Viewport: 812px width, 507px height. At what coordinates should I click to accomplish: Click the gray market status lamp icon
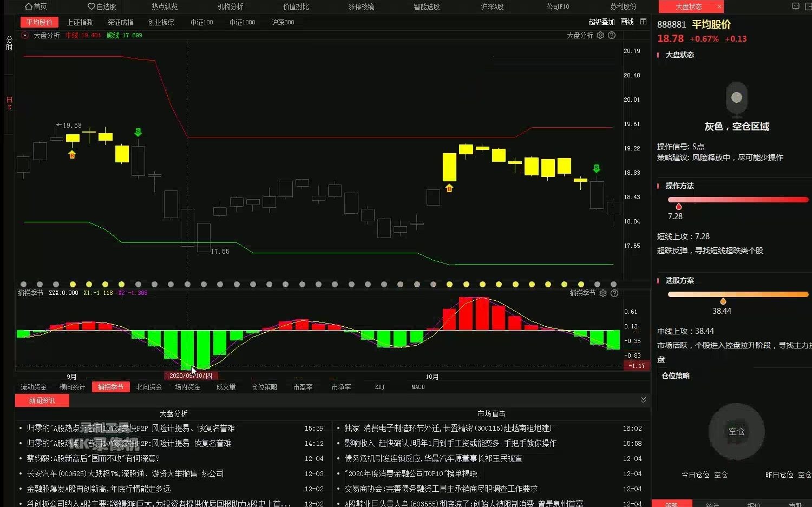(x=736, y=100)
